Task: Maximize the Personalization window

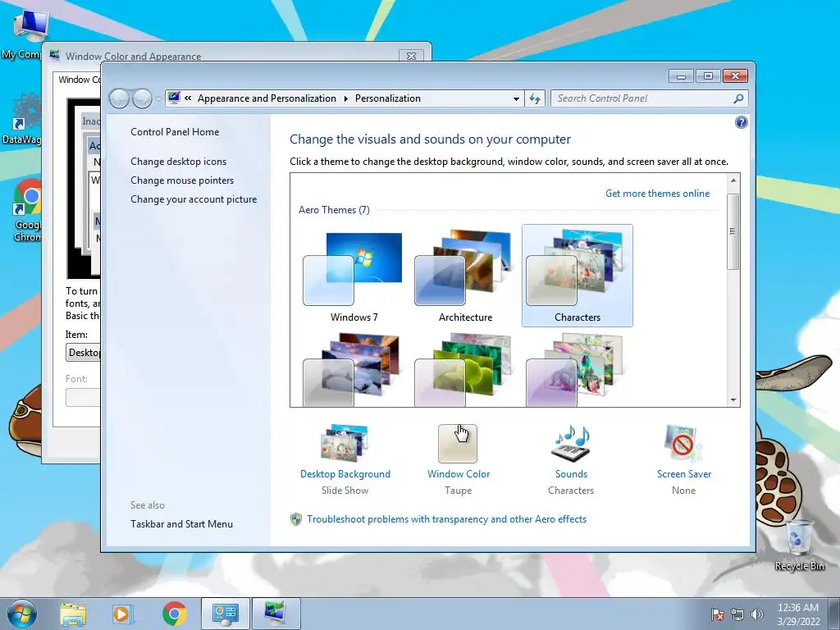Action: (x=708, y=76)
